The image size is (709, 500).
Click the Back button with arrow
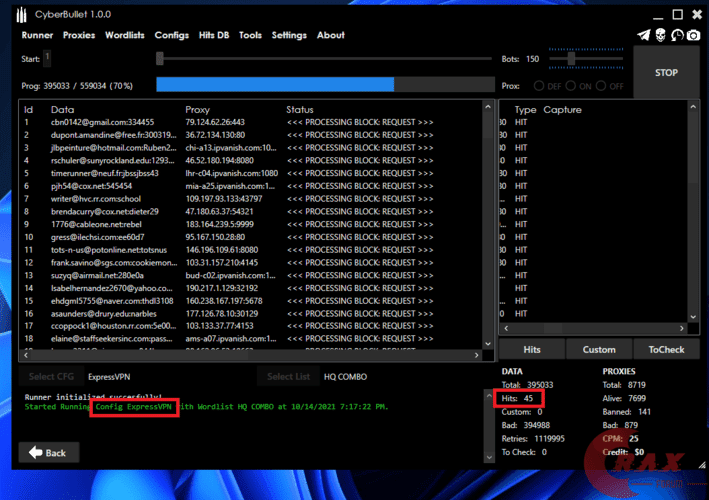(x=49, y=452)
